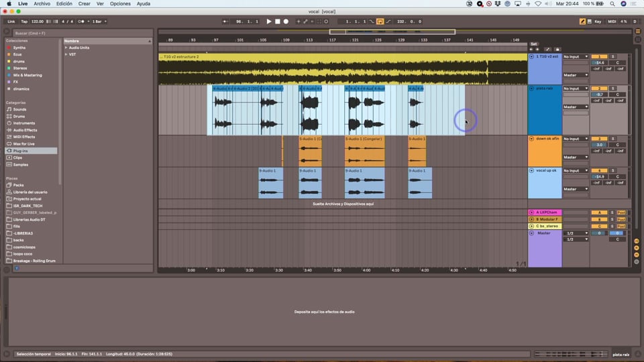Select the Mix & Mastering collection
Viewport: 644px width, 362px height.
point(27,75)
